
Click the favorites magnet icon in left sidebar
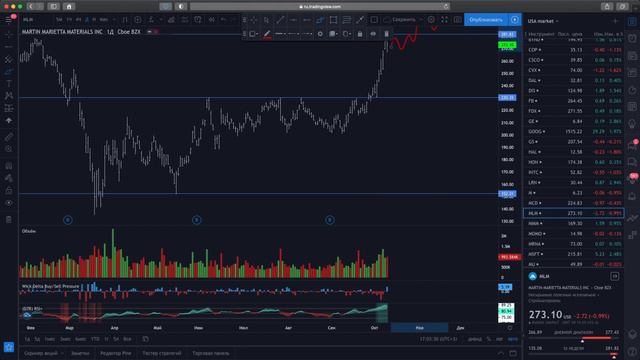9,166
